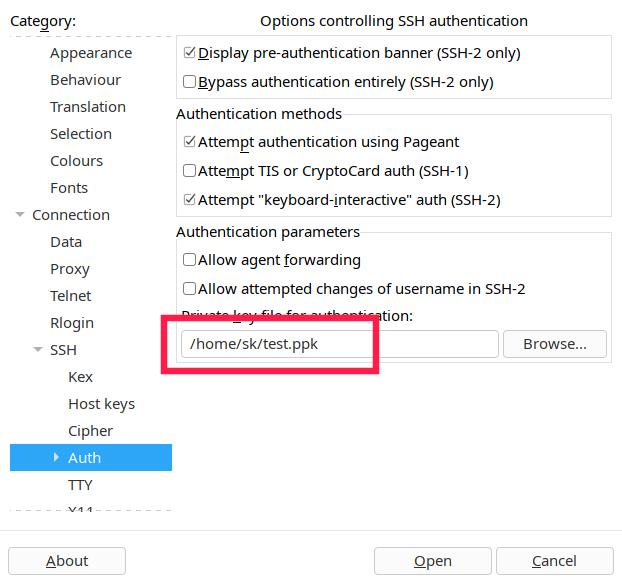Click the Open button

433,561
